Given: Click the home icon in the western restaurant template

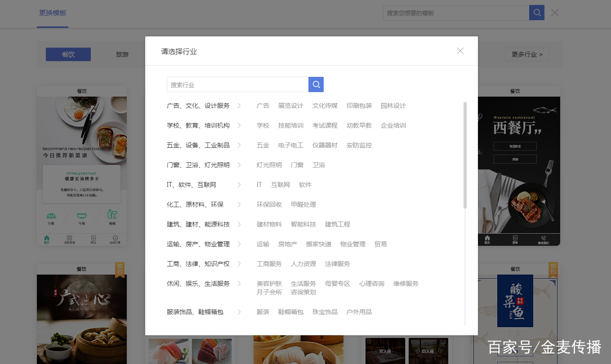Looking at the screenshot, I should point(487,238).
